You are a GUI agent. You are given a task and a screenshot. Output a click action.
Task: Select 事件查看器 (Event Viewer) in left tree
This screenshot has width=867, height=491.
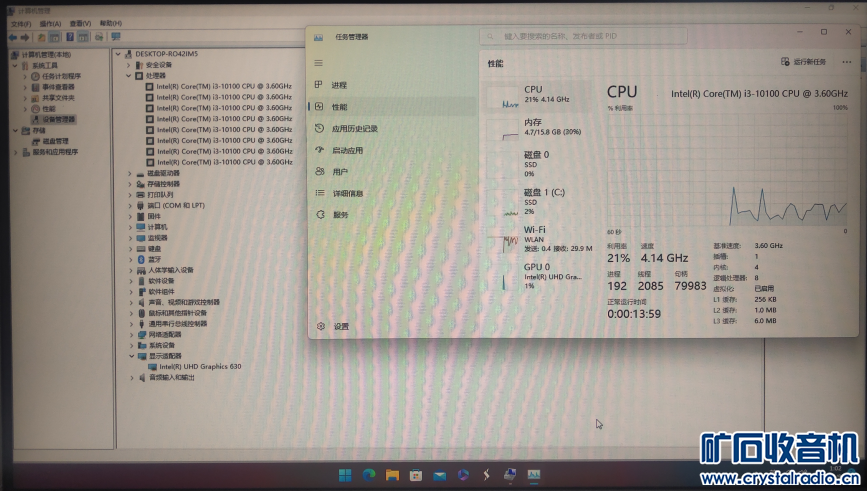pyautogui.click(x=58, y=87)
